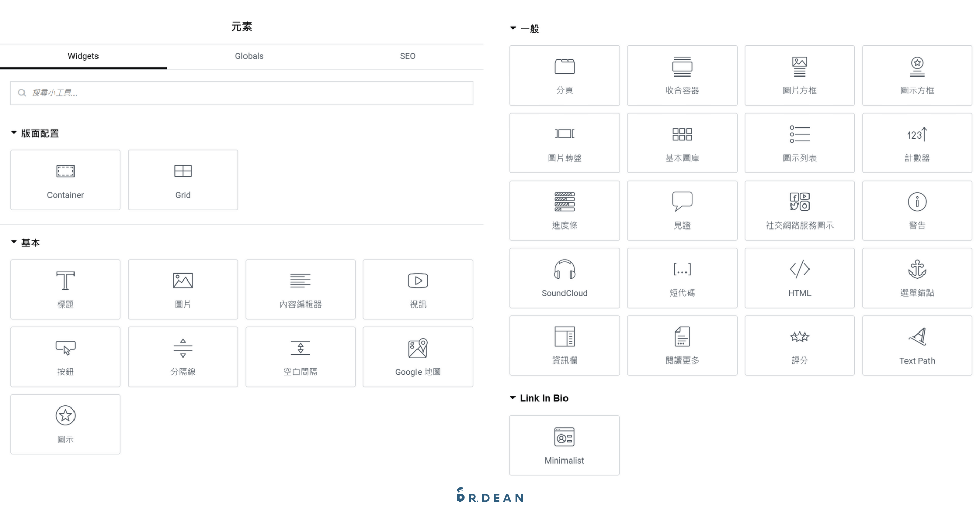Select the Text Path widget
980x510 pixels.
click(x=916, y=345)
